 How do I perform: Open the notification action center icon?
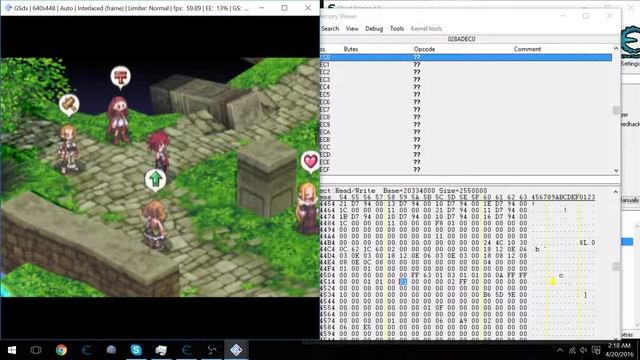coord(596,350)
